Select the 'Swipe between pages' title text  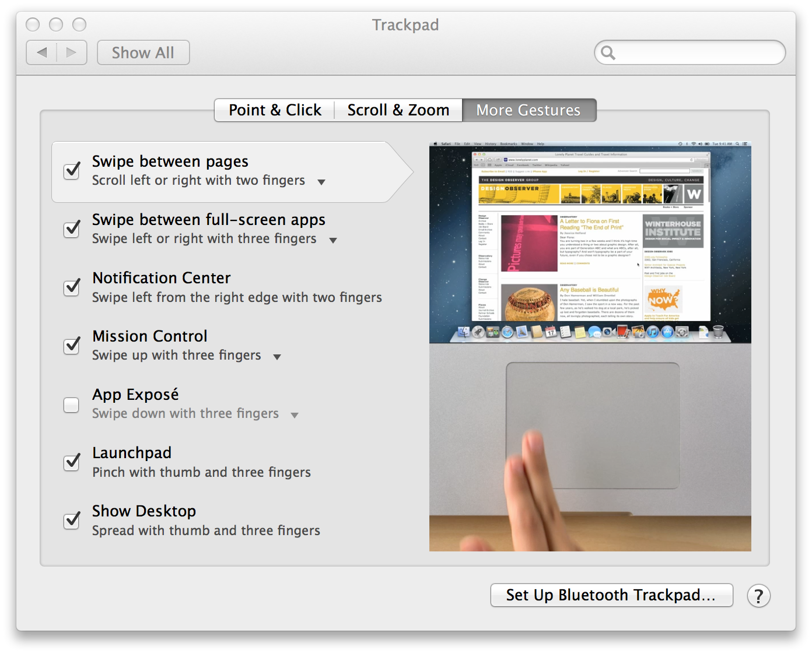tap(170, 161)
